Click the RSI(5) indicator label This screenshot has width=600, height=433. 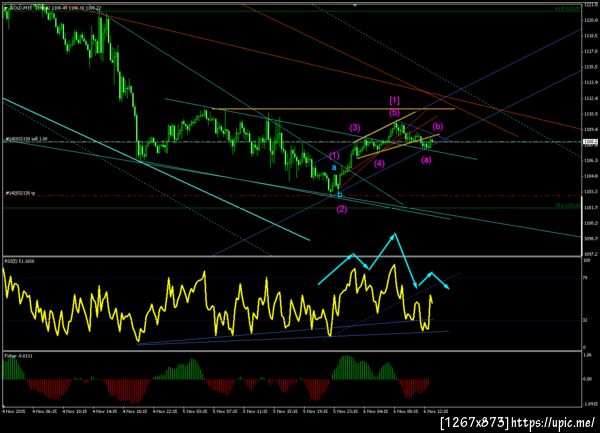point(19,261)
